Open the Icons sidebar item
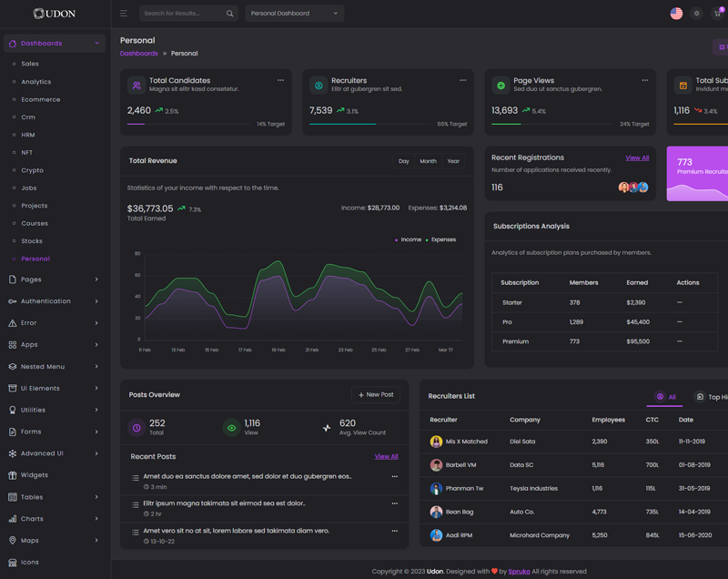Image resolution: width=728 pixels, height=579 pixels. pos(30,562)
